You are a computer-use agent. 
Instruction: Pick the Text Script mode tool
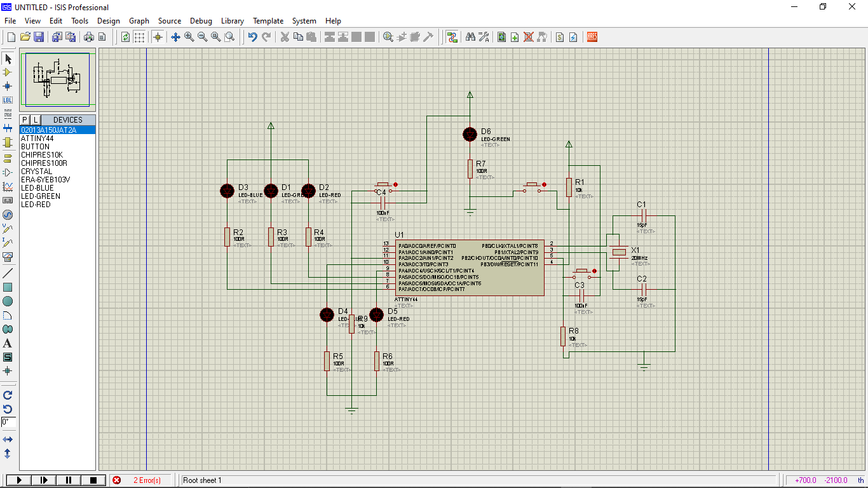8,114
